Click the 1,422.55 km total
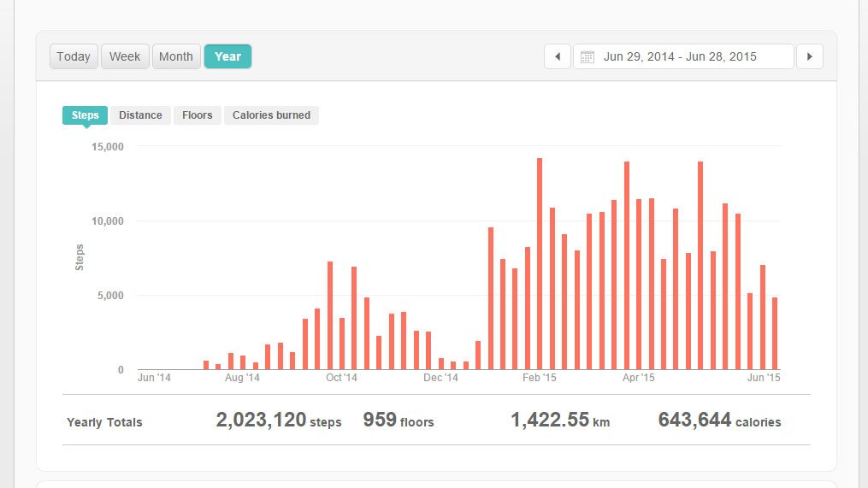This screenshot has width=868, height=488. 559,420
